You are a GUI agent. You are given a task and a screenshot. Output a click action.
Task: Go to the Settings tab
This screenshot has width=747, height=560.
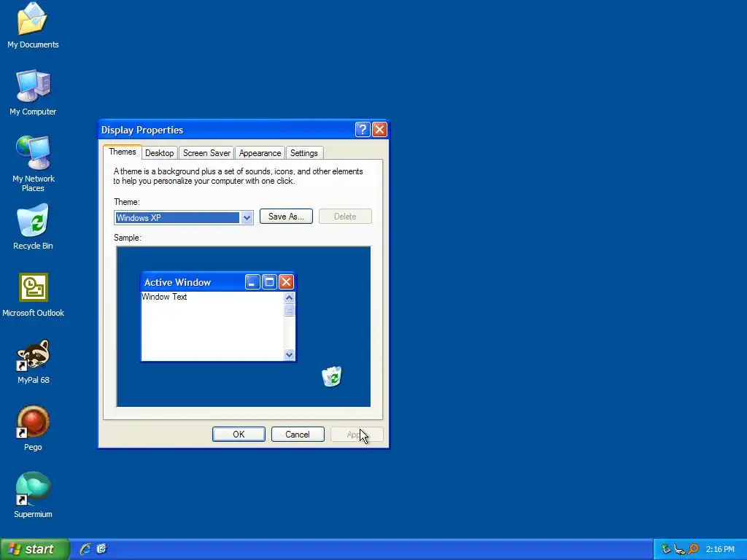[304, 153]
